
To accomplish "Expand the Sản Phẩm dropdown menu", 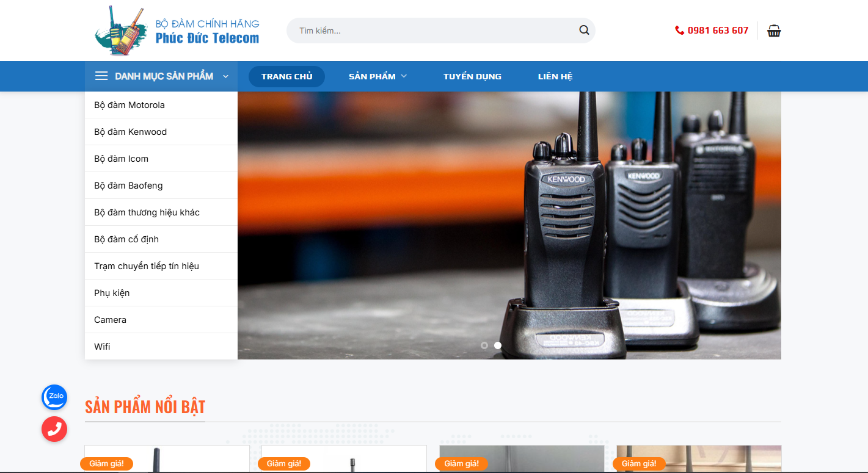I will click(x=377, y=76).
